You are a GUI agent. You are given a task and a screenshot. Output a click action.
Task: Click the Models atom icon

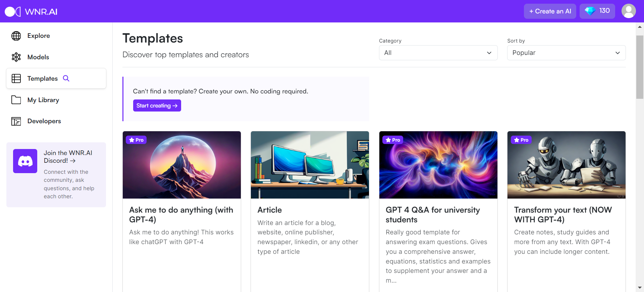click(x=16, y=57)
